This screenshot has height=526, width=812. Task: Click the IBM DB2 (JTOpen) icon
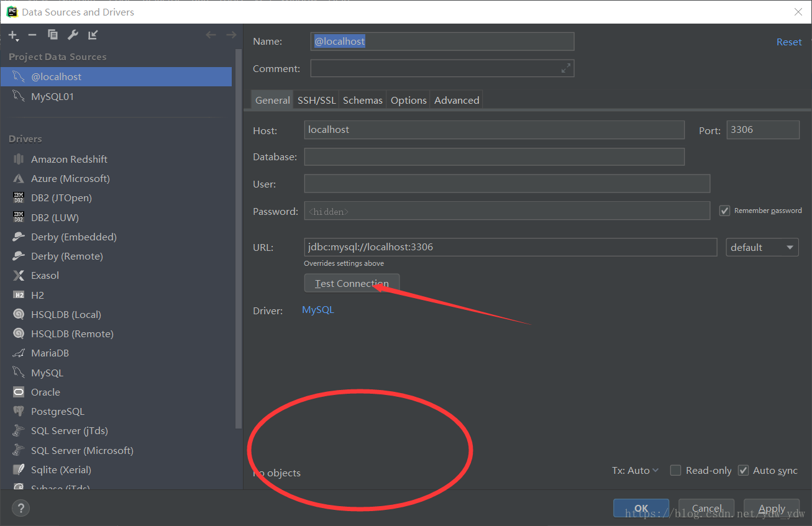pos(19,197)
